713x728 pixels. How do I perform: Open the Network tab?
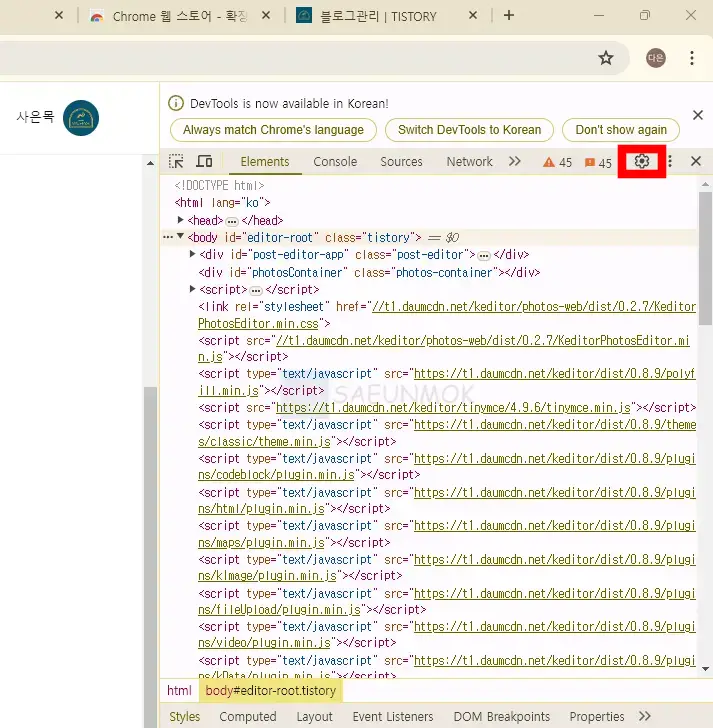point(469,162)
